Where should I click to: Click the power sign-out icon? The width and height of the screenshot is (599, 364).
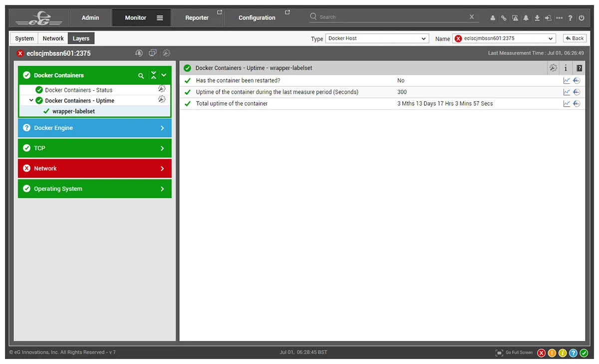[582, 18]
